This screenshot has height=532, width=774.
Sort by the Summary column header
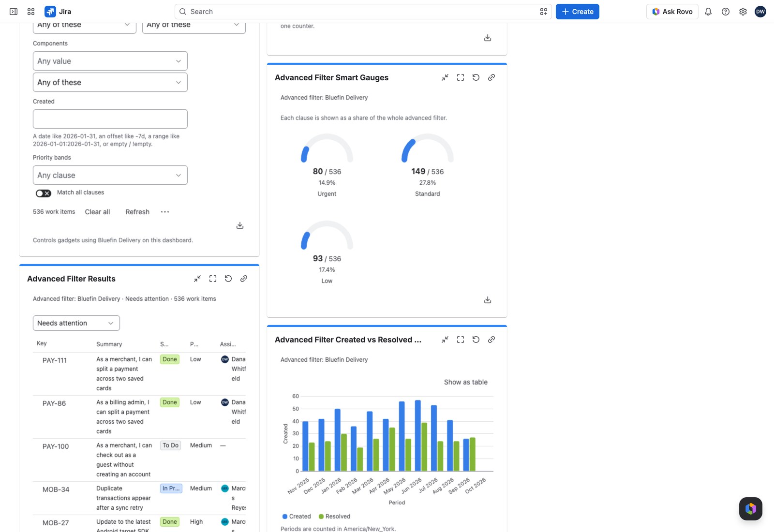tap(109, 344)
